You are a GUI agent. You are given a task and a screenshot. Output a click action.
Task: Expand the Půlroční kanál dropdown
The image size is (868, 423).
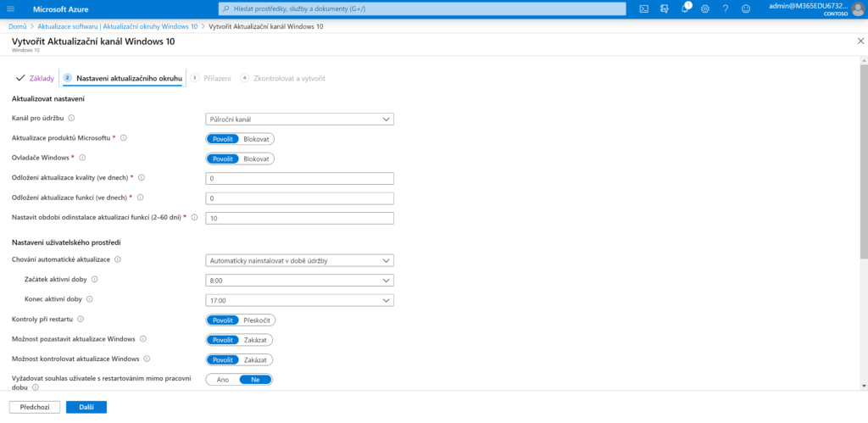(x=300, y=120)
